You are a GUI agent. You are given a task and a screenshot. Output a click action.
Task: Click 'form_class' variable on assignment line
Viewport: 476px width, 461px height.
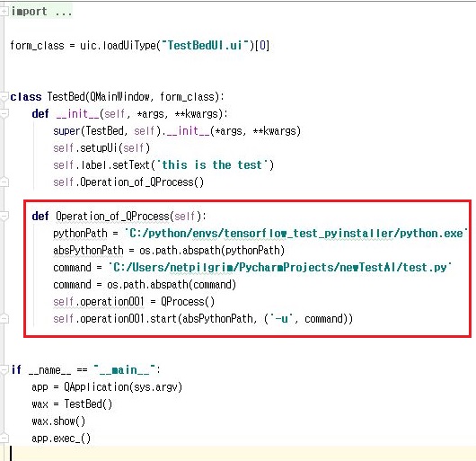[37, 46]
